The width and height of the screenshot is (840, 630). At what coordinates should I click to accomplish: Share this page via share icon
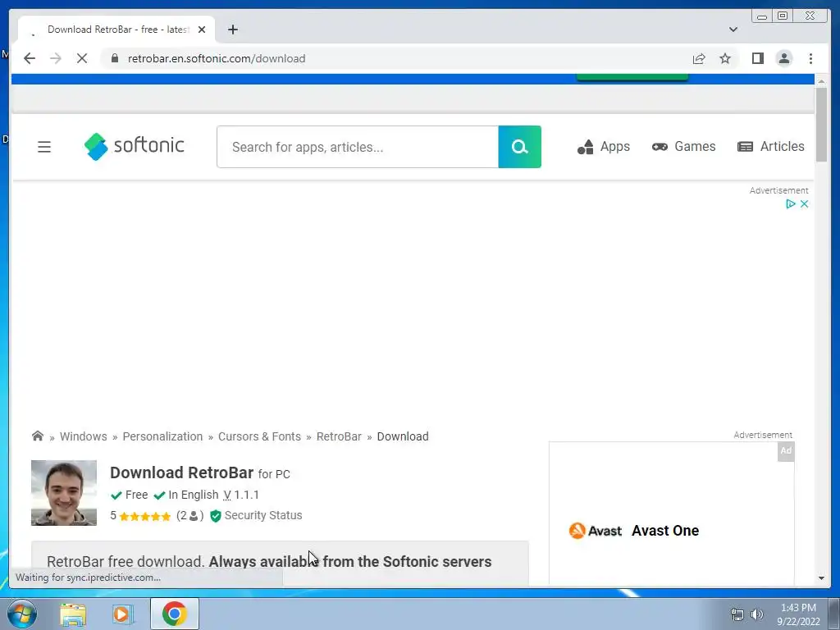(699, 58)
